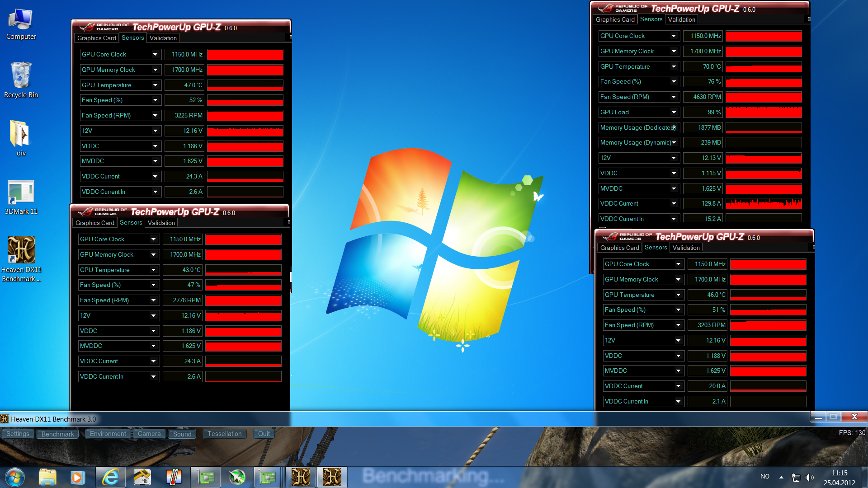The width and height of the screenshot is (868, 488).
Task: Click the green jet Afterburner taskbar icon
Action: pyautogui.click(x=237, y=477)
